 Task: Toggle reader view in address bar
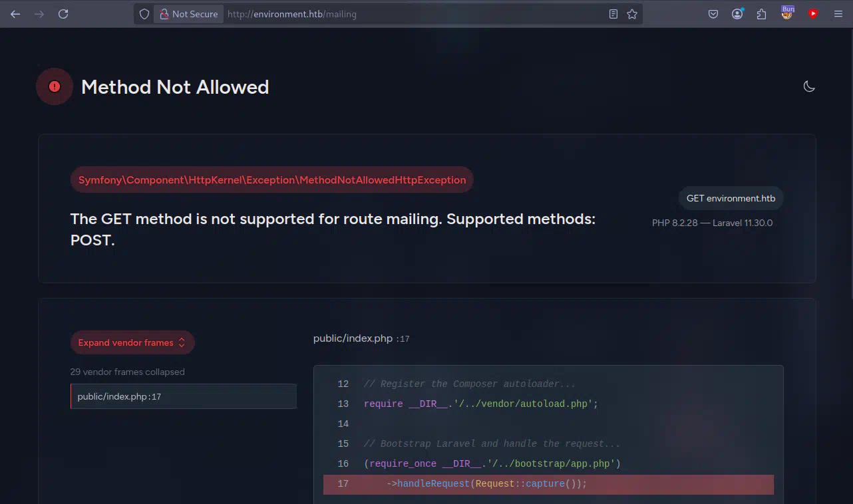click(x=613, y=14)
